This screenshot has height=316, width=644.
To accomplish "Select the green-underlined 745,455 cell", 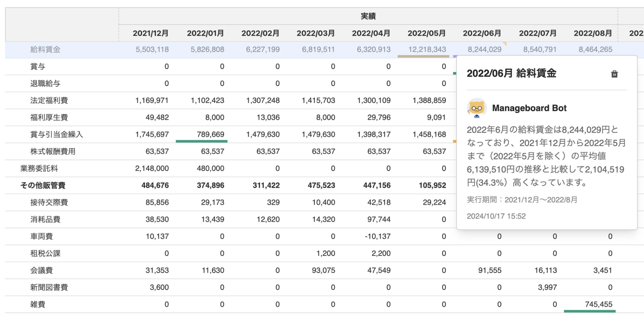I will [598, 304].
